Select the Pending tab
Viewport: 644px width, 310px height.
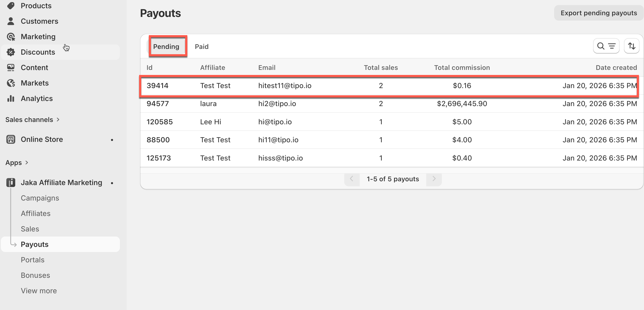(166, 47)
